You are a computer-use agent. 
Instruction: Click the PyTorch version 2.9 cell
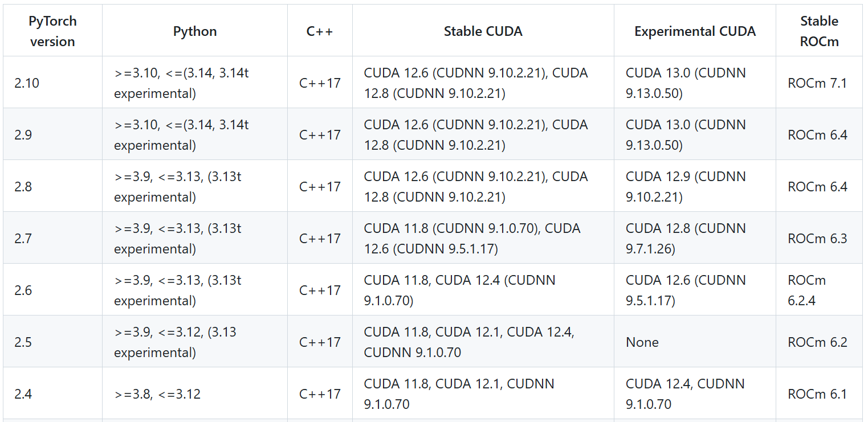[23, 135]
